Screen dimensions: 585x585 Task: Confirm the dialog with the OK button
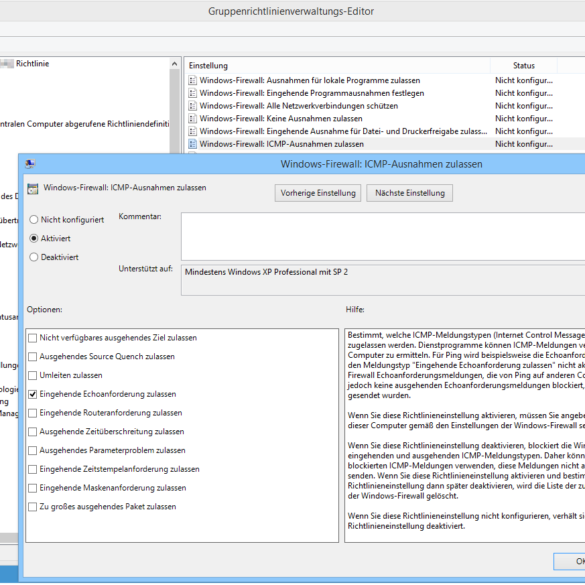point(569,561)
